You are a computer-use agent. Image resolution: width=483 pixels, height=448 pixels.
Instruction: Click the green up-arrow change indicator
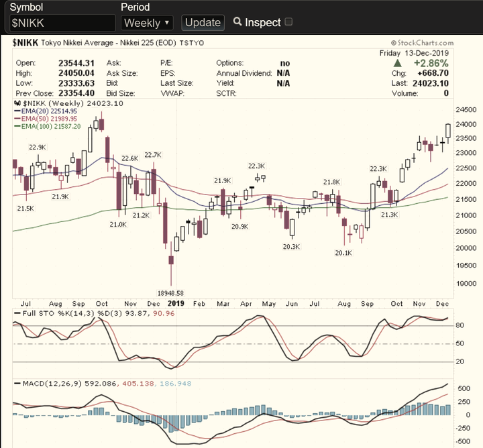click(x=397, y=63)
